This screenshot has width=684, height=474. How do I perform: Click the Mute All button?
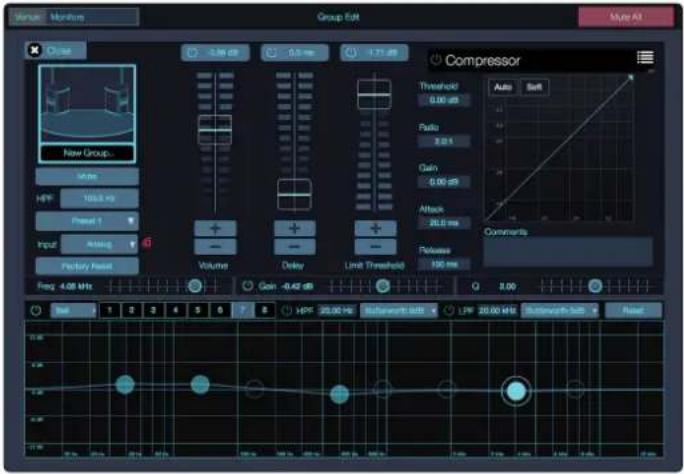point(626,17)
